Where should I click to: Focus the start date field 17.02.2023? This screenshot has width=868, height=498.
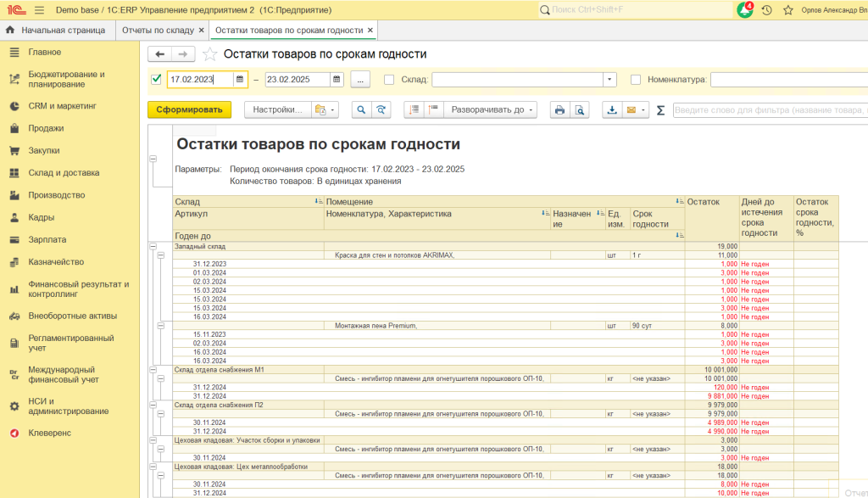(x=200, y=79)
